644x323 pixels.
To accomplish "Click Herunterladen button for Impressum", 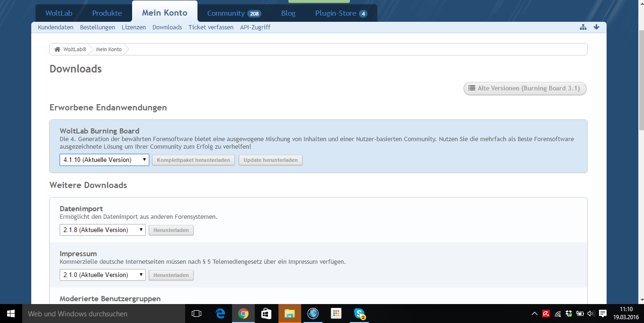I will [171, 275].
